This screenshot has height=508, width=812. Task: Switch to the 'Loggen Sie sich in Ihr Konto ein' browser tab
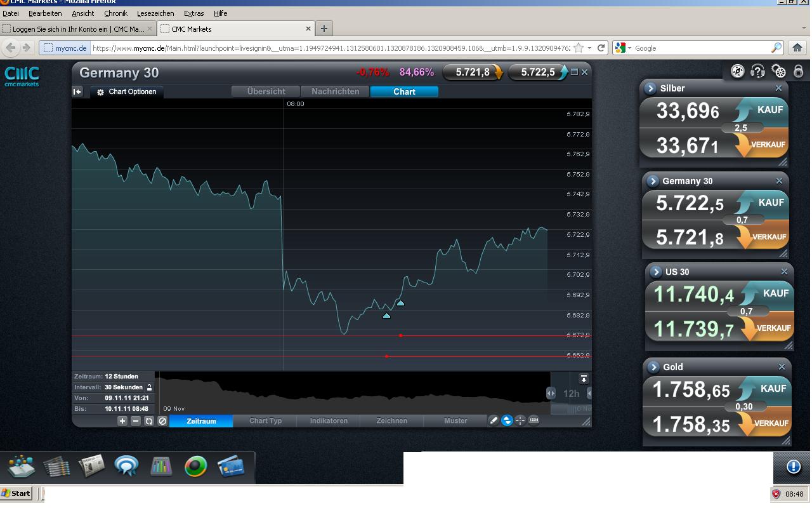(78, 29)
